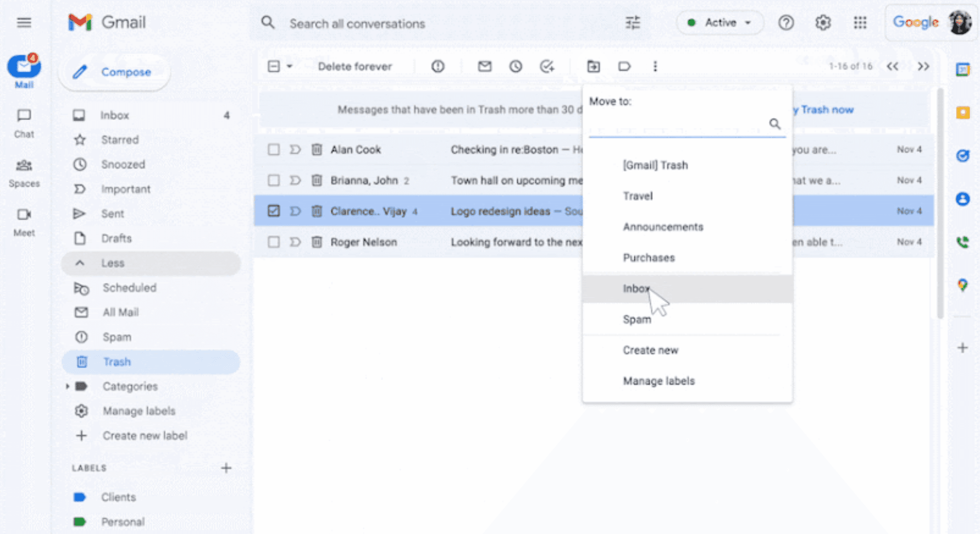The image size is (980, 534).
Task: Choose Manage labels from the menu
Action: click(x=658, y=381)
